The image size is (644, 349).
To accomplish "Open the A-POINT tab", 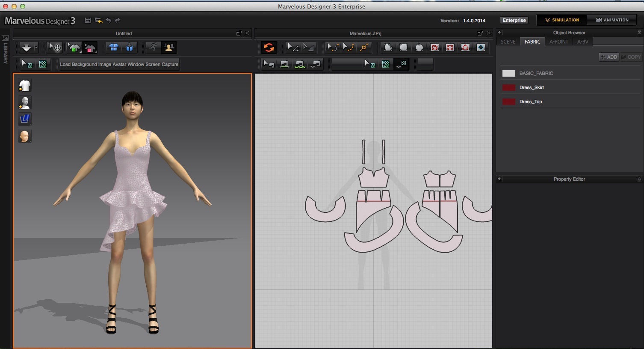I will click(x=558, y=42).
